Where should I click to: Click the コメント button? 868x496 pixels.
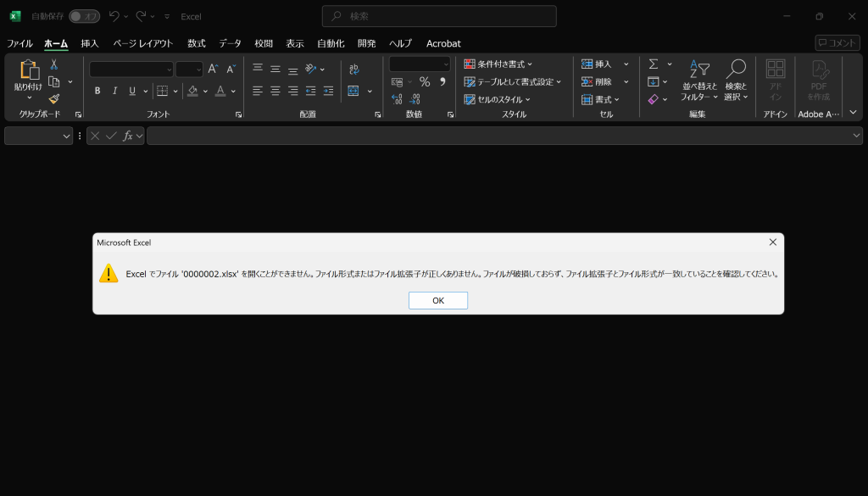point(837,42)
